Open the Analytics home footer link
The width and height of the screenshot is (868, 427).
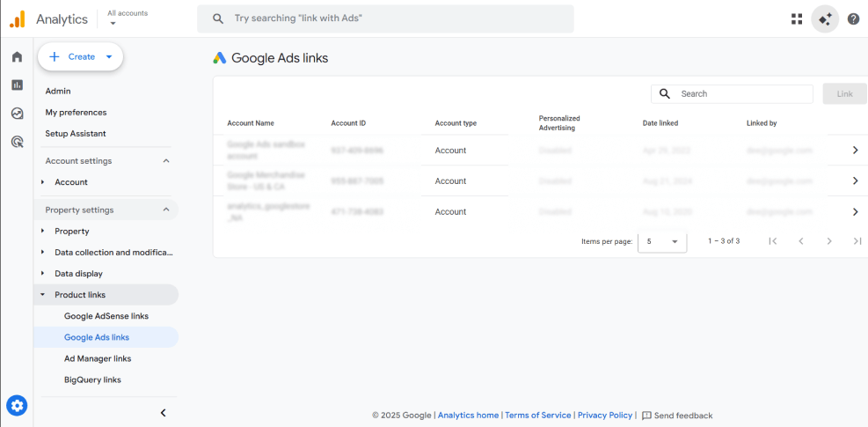click(469, 416)
